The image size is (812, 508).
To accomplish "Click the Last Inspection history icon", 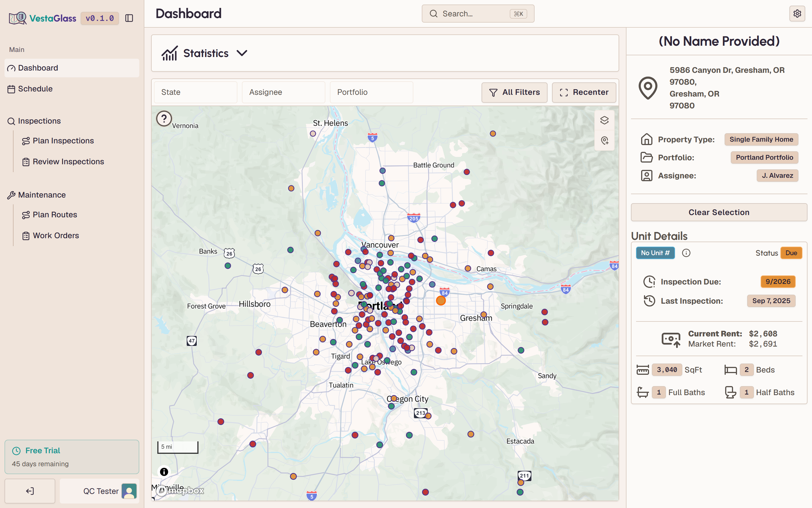I will tap(649, 301).
